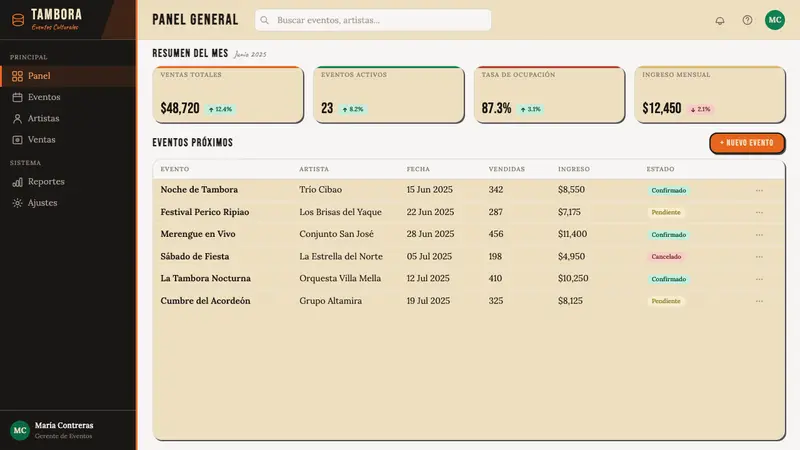Click the 2.1% decrease badge
This screenshot has height=450, width=800.
coord(701,109)
